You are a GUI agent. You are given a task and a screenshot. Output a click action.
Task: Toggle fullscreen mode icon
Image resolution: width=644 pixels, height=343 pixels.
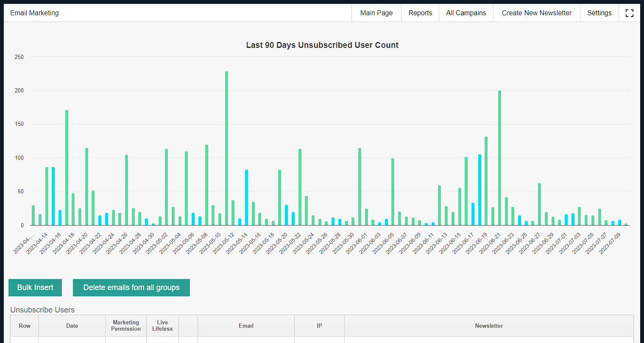[x=629, y=13]
